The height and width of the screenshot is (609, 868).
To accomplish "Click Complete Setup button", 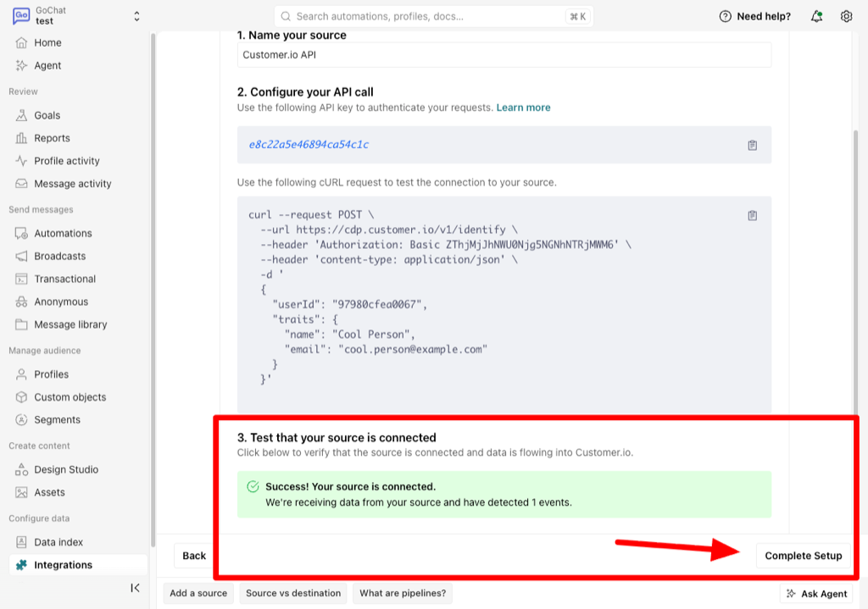I will [x=804, y=556].
